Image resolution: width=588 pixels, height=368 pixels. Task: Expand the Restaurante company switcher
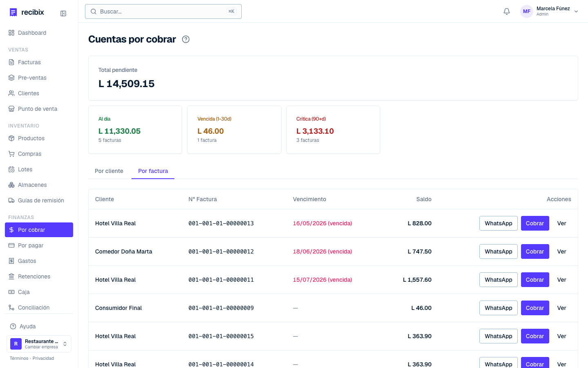pyautogui.click(x=39, y=344)
